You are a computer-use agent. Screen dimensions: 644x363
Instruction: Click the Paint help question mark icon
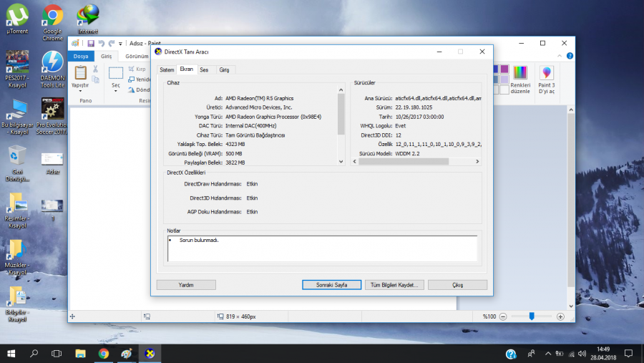click(x=570, y=56)
